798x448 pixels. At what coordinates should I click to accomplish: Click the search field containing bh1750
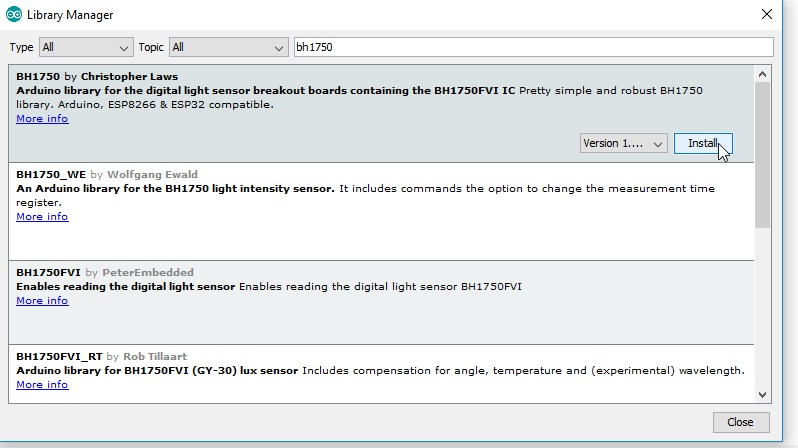pos(533,47)
